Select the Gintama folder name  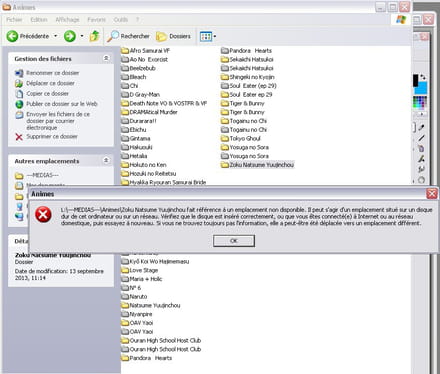[x=140, y=138]
